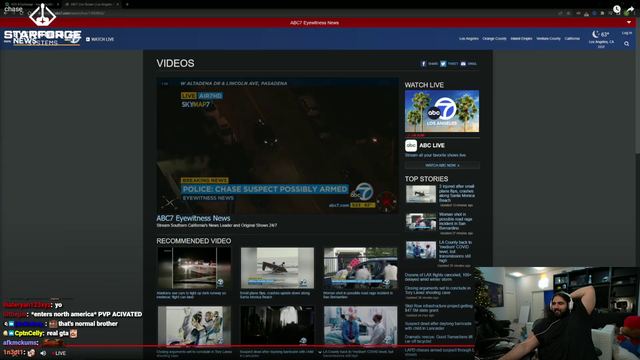Viewport: 640px width, 360px height.
Task: Open the plane crash Santa Monica top story thumbnail
Action: pyautogui.click(x=421, y=194)
